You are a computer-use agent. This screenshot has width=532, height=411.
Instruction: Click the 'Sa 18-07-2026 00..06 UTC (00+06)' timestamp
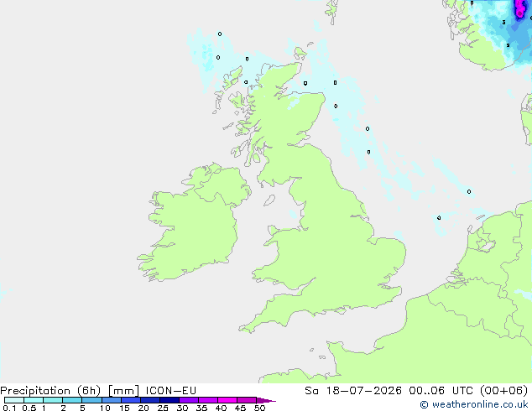pos(416,391)
